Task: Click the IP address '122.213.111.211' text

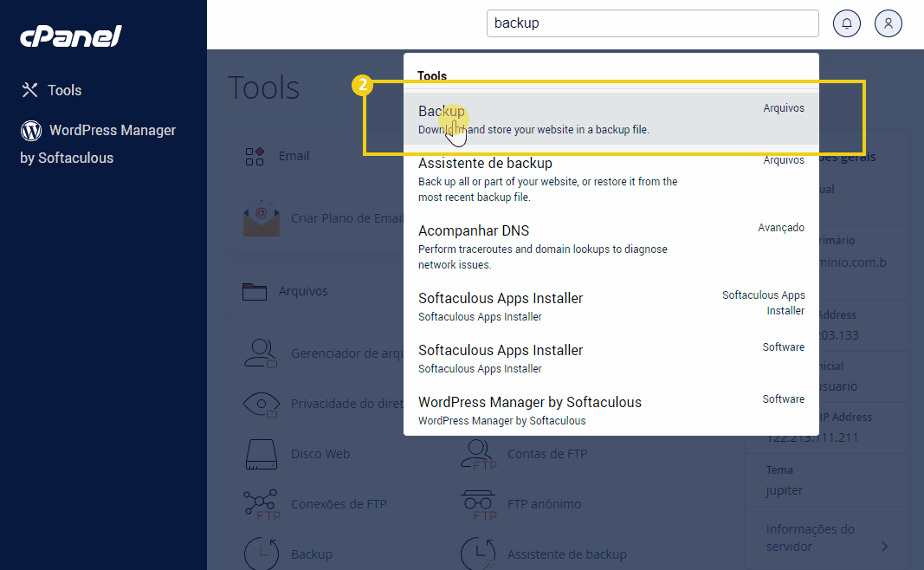Action: click(812, 437)
